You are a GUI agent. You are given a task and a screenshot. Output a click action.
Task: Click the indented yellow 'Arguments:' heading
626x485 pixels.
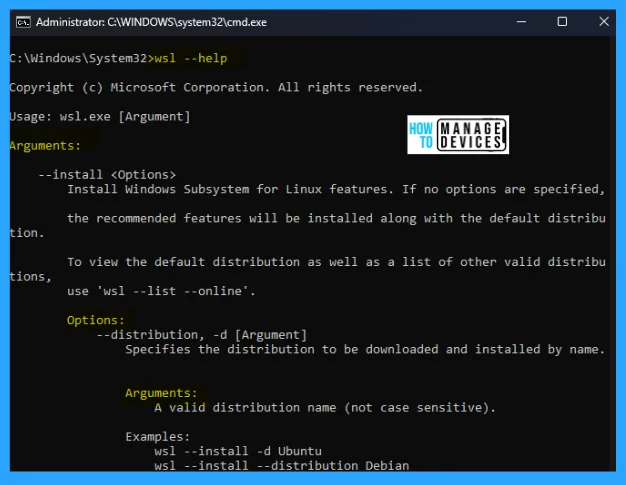(161, 393)
